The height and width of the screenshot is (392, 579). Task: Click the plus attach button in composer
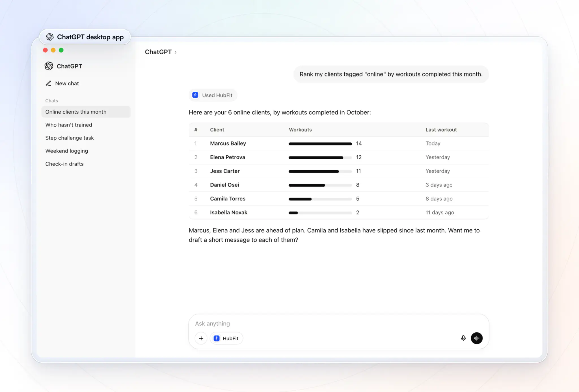click(201, 338)
